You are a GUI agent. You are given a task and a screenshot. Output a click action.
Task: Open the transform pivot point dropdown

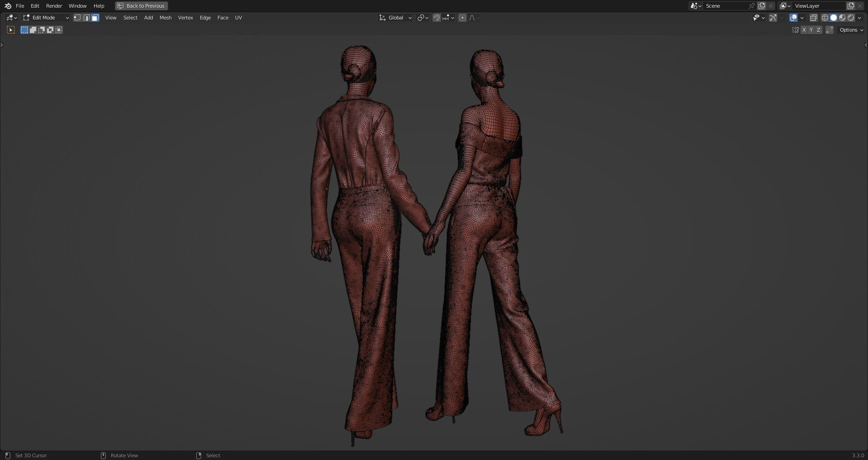coord(423,18)
